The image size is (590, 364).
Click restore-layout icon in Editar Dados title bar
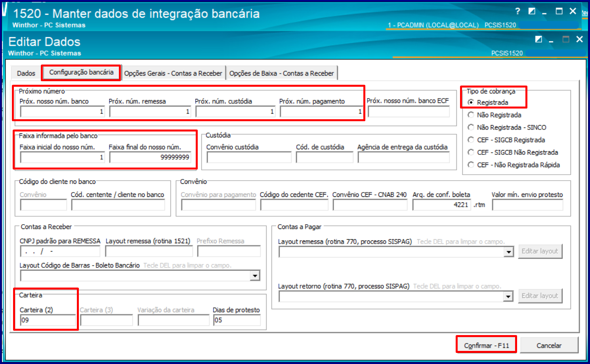[538, 39]
